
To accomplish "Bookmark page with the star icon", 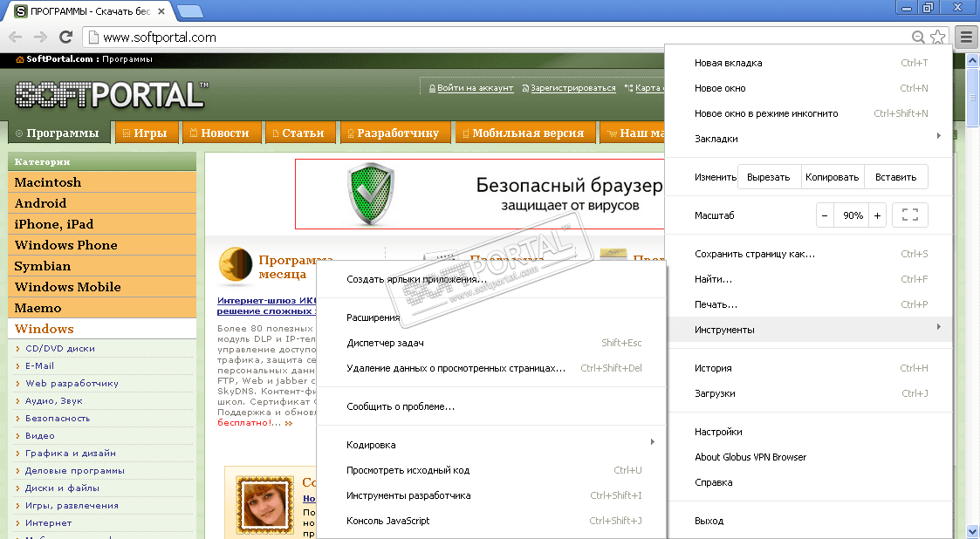I will click(x=937, y=37).
